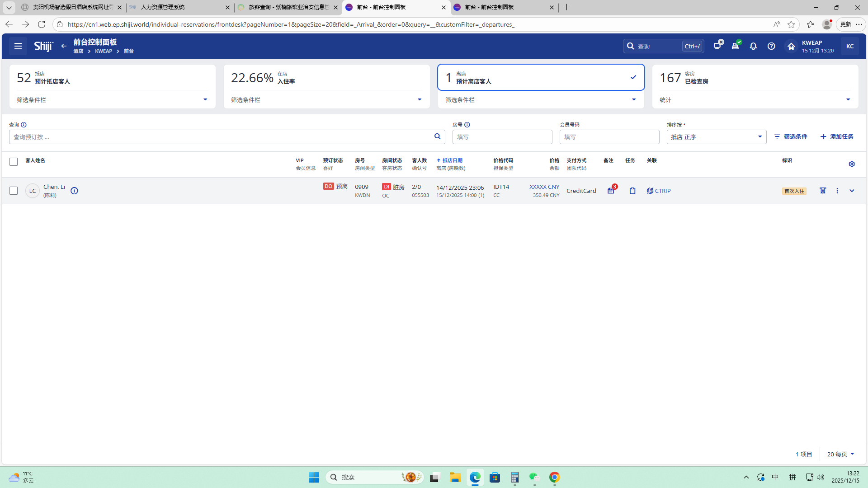Tick the checkbox for Chen, Li row
Viewport: 868px width, 488px height.
click(x=14, y=191)
